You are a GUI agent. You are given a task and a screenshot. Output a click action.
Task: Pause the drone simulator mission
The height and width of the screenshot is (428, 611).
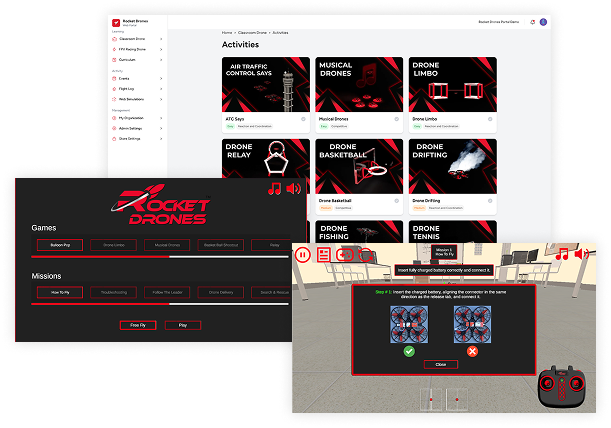(301, 255)
